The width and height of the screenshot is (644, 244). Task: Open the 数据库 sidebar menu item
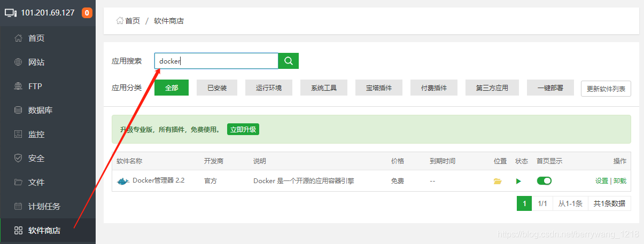[48, 110]
